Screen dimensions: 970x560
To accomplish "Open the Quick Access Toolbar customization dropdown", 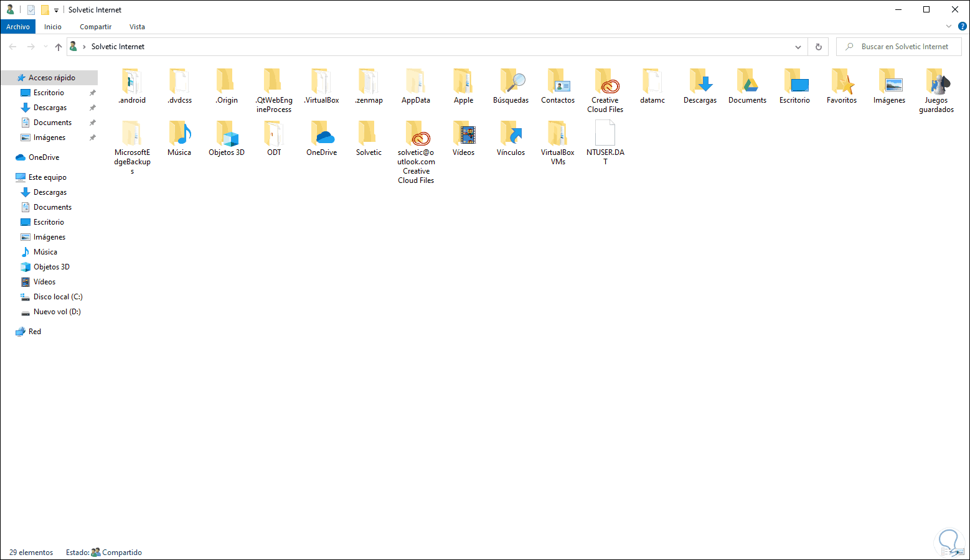I will [x=56, y=9].
